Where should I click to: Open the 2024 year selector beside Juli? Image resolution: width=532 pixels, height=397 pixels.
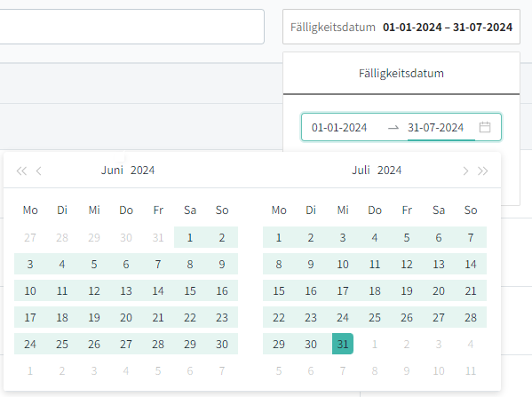point(390,170)
